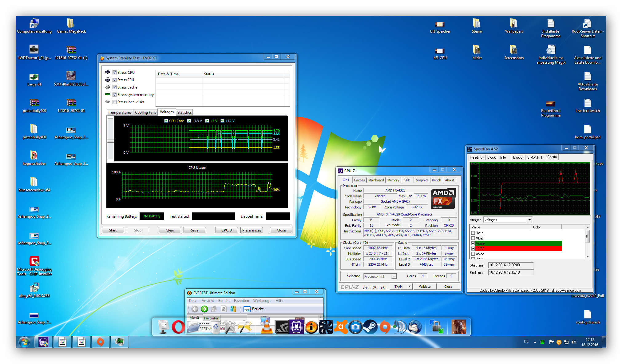The width and height of the screenshot is (622, 364).
Task: Click the green forward arrow in EVEREST toolbar
Action: coord(204,309)
